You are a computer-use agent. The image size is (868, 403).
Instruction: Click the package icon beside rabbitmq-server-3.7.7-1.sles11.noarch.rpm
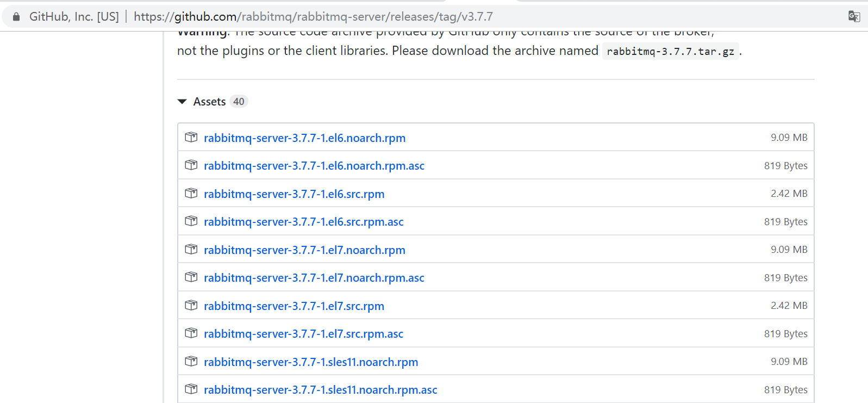tap(191, 361)
